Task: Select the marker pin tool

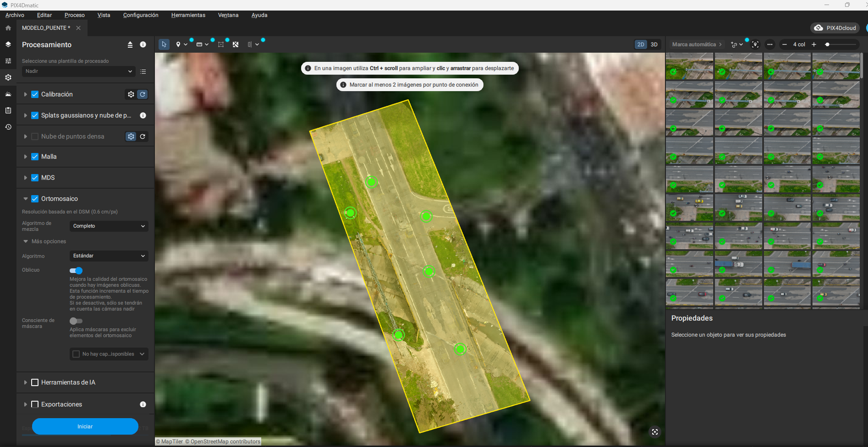Action: click(178, 44)
